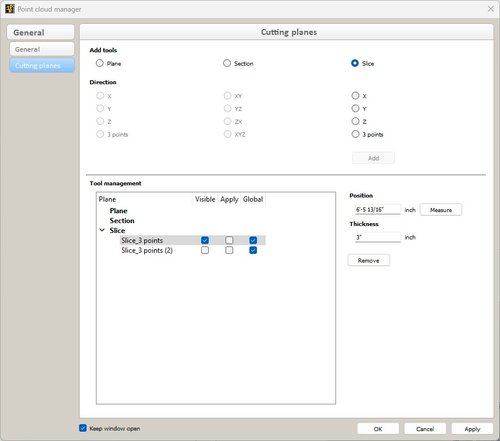Uncheck Visible for Slice_3 points

coord(205,240)
